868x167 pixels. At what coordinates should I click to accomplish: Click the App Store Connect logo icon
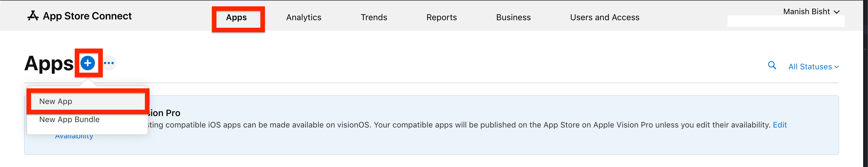(x=33, y=16)
